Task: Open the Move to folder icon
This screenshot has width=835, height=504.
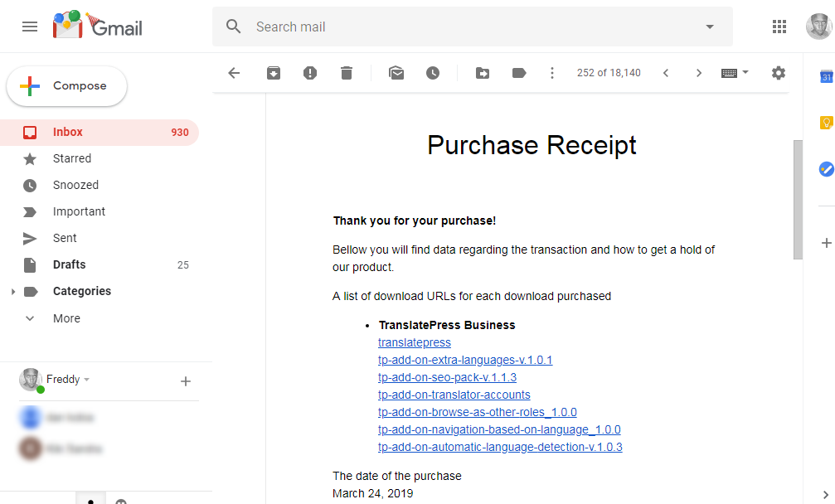Action: point(483,73)
